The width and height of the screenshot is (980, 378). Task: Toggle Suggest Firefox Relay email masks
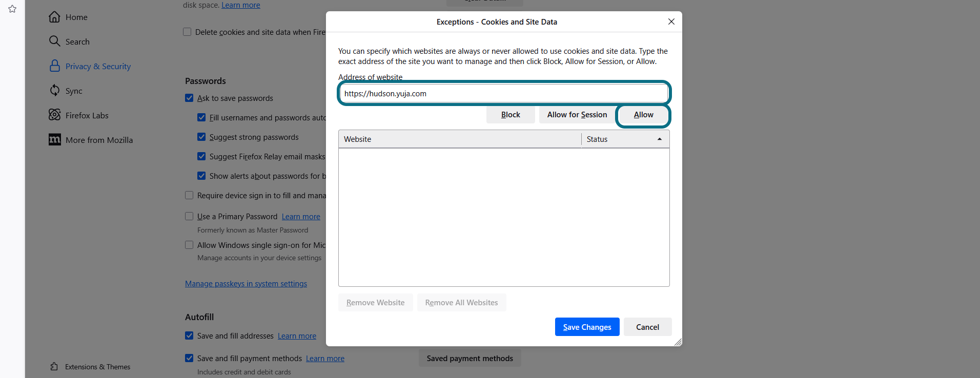coord(201,156)
